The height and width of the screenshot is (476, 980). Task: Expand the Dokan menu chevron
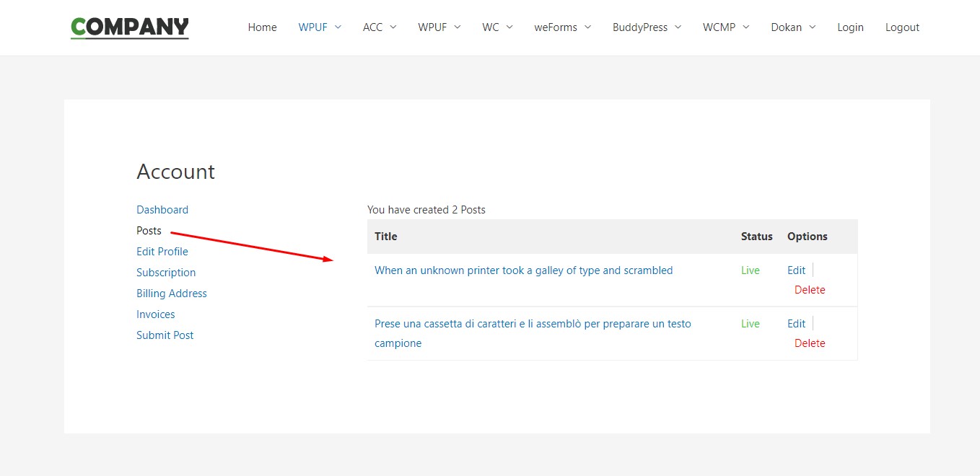[x=812, y=27]
